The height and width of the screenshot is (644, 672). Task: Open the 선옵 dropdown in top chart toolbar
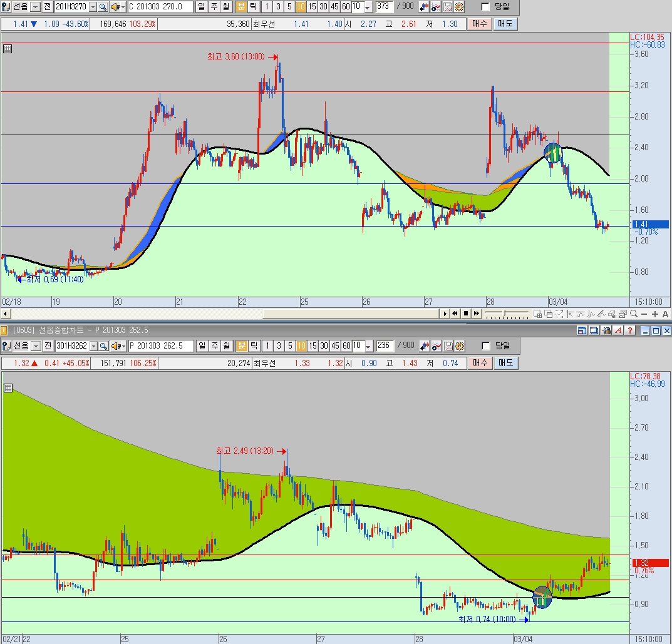35,7
